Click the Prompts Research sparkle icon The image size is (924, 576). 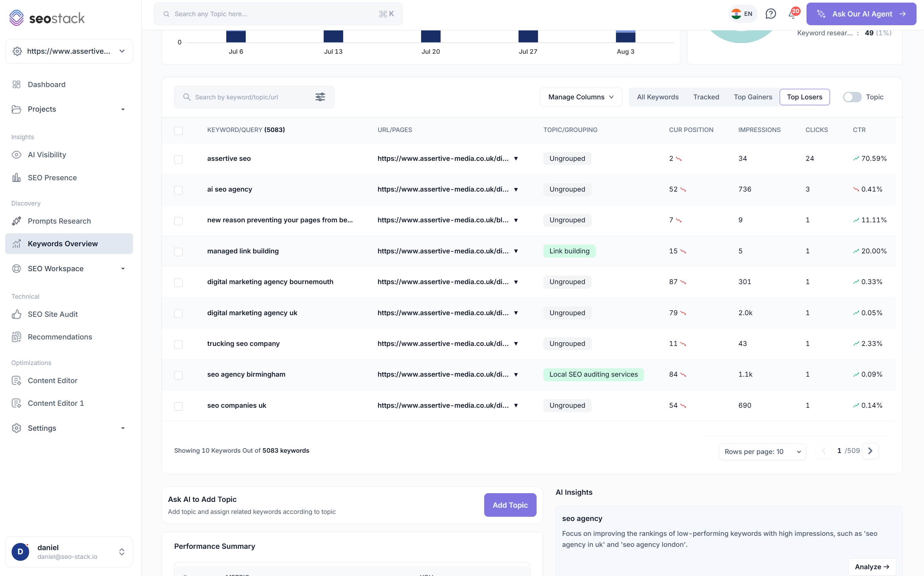pos(17,221)
